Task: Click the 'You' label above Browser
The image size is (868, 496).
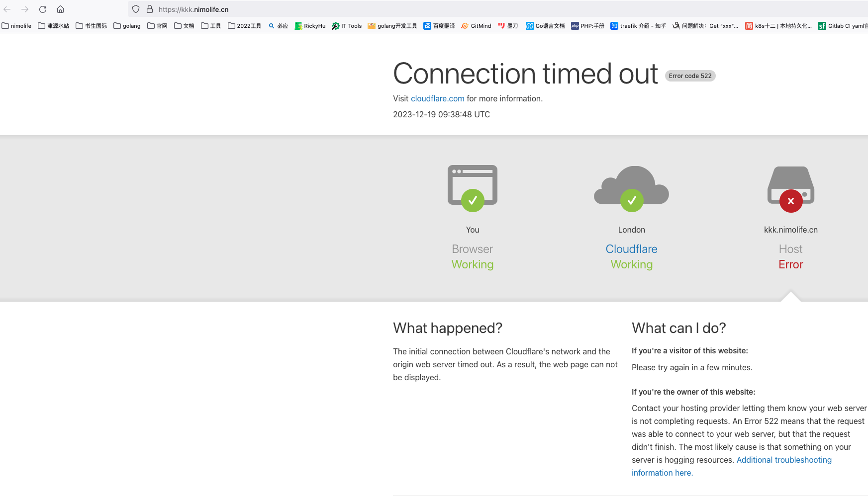Action: [x=473, y=230]
